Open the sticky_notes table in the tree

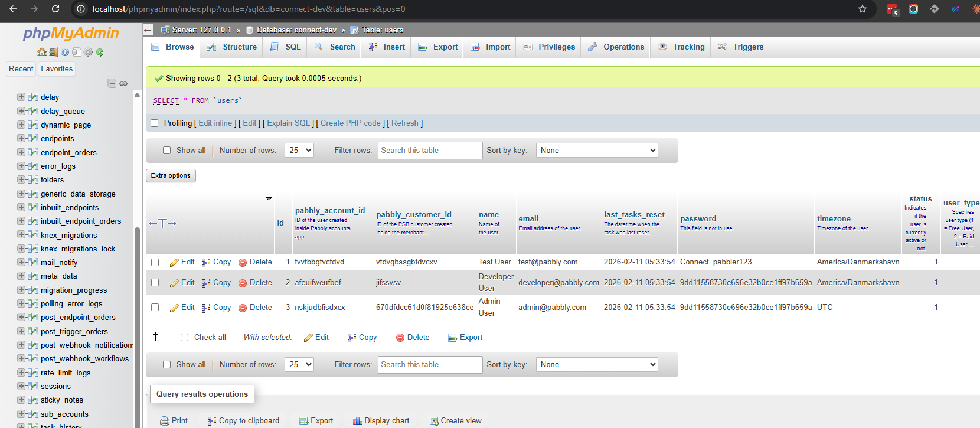(62, 400)
